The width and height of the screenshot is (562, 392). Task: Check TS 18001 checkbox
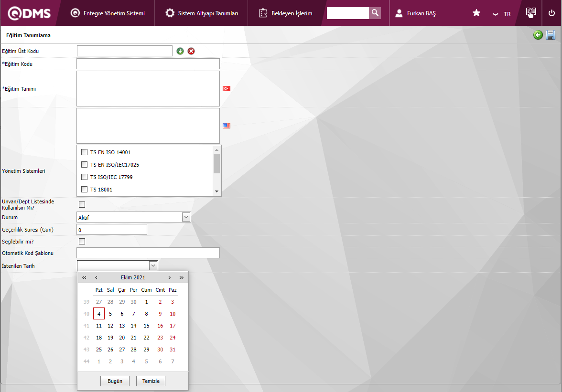click(84, 190)
